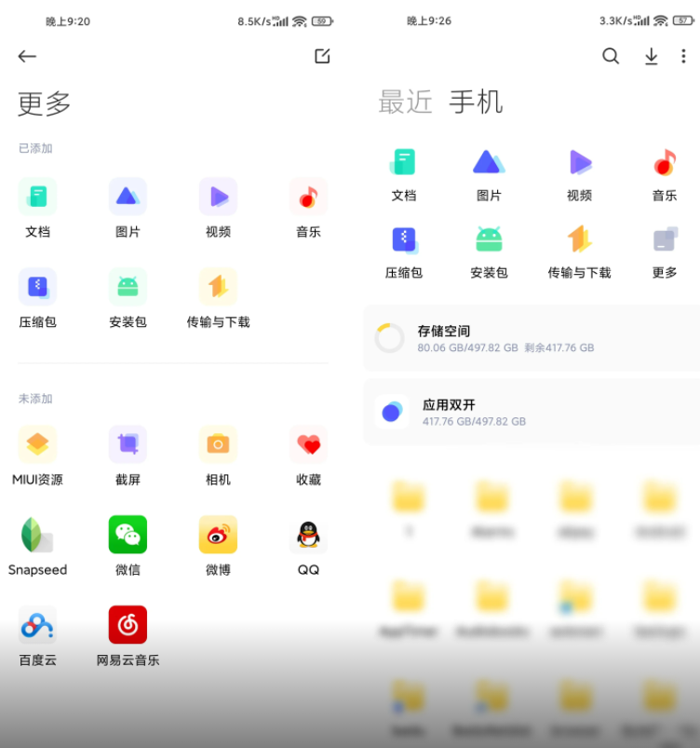Screen dimensions: 700x748
Task: Select the 百度云 cloud icon
Action: (x=37, y=625)
